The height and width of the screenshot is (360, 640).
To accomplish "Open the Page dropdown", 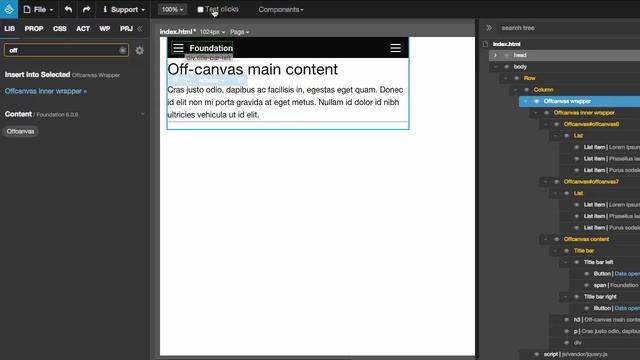I will pos(240,32).
